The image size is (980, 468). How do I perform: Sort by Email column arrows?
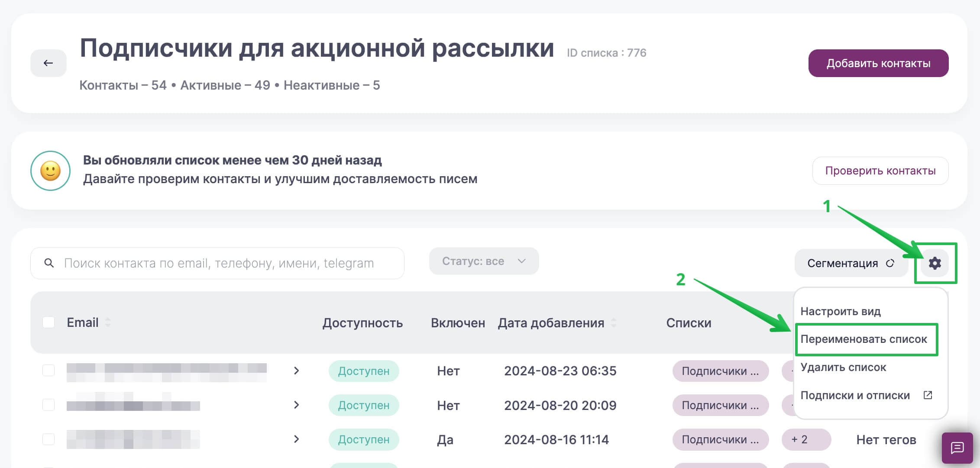tap(108, 323)
